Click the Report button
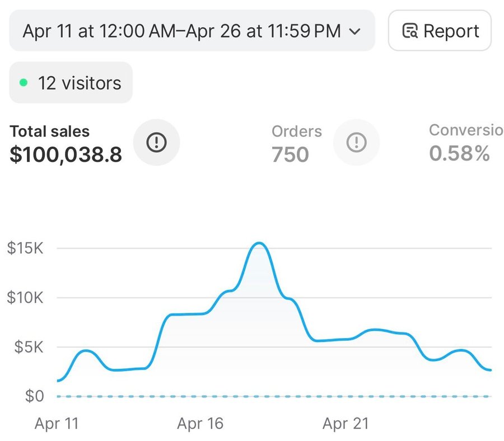Screen dimensions: 504x441 click(440, 31)
